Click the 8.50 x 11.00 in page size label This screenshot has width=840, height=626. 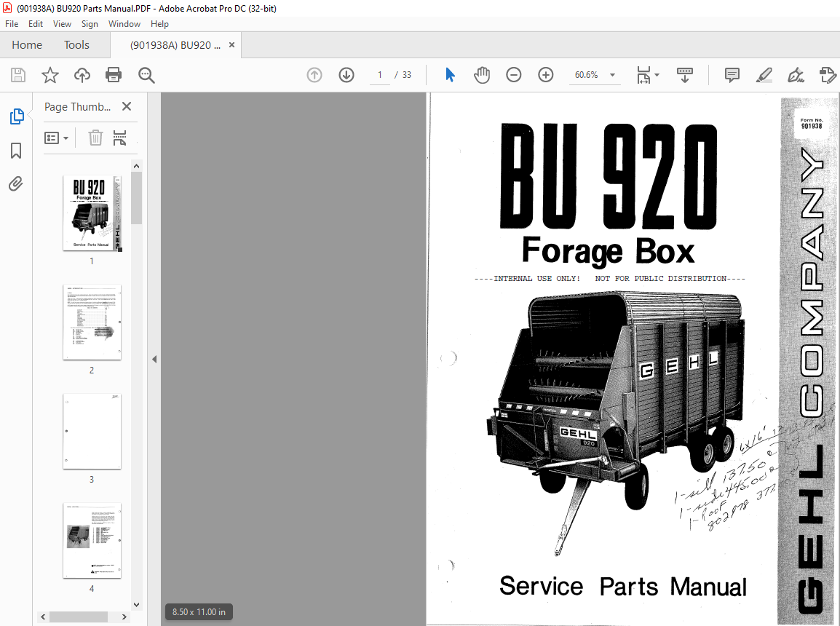coord(199,611)
